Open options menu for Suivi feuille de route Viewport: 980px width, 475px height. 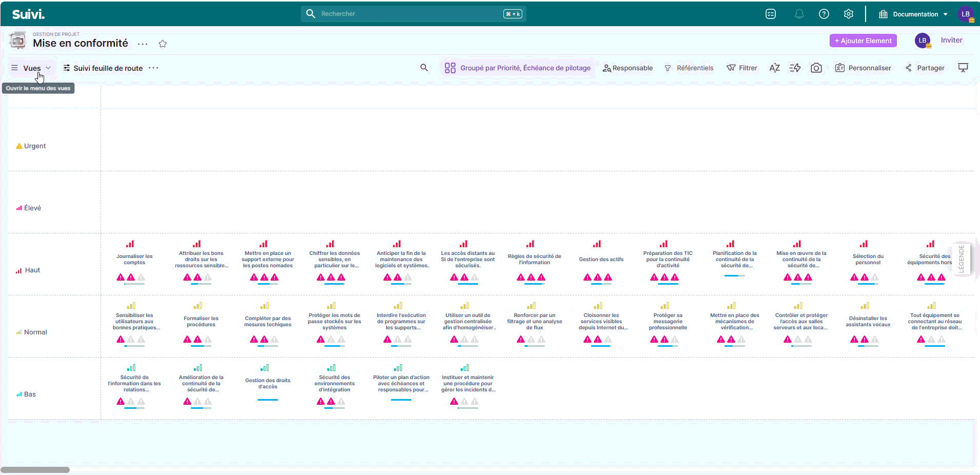coord(153,68)
